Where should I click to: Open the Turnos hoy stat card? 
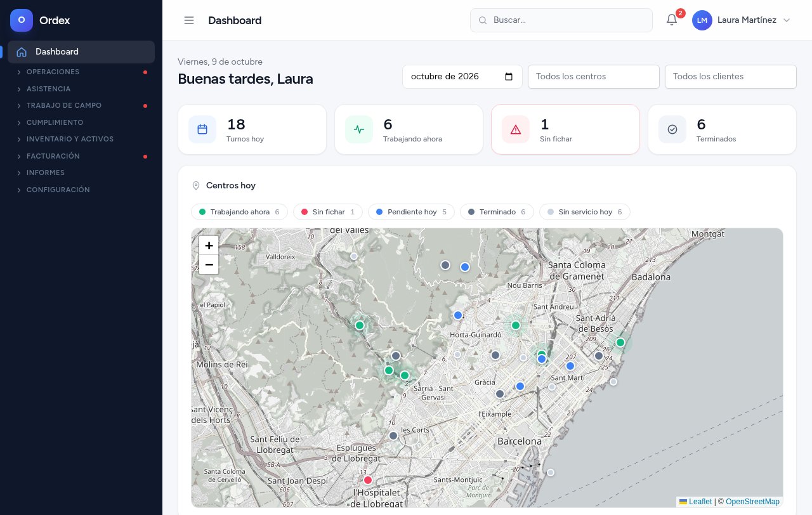pyautogui.click(x=252, y=129)
